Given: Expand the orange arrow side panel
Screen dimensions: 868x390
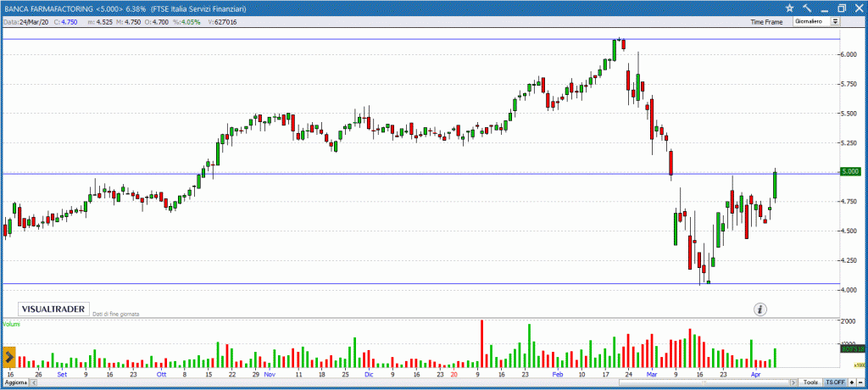Looking at the screenshot, I should click(8, 357).
